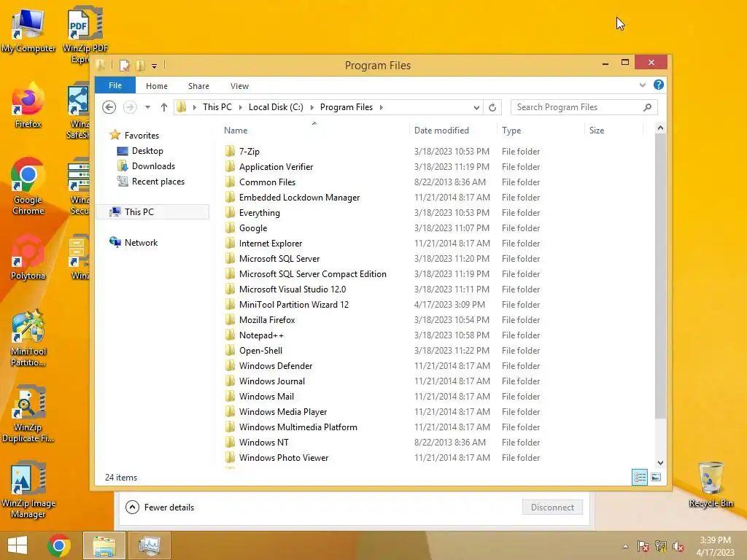This screenshot has height=560, width=747.
Task: Select the Application Verifier folder
Action: 276,167
